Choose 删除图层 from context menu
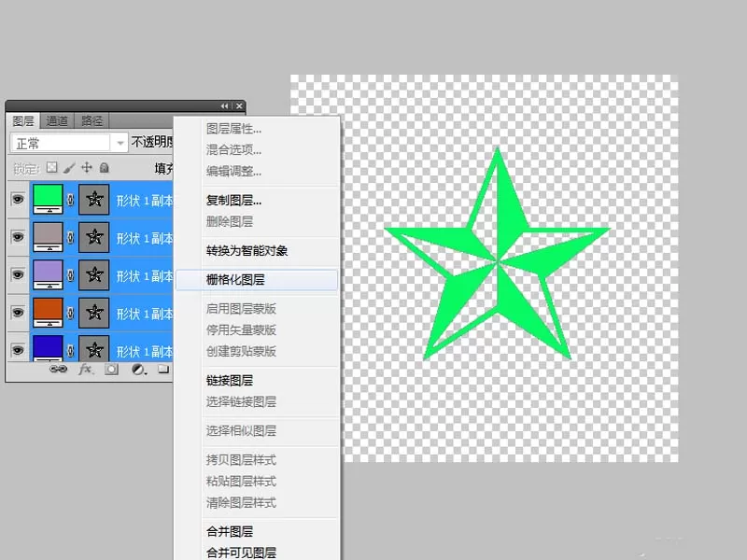Viewport: 747px width, 560px height. pyautogui.click(x=257, y=221)
